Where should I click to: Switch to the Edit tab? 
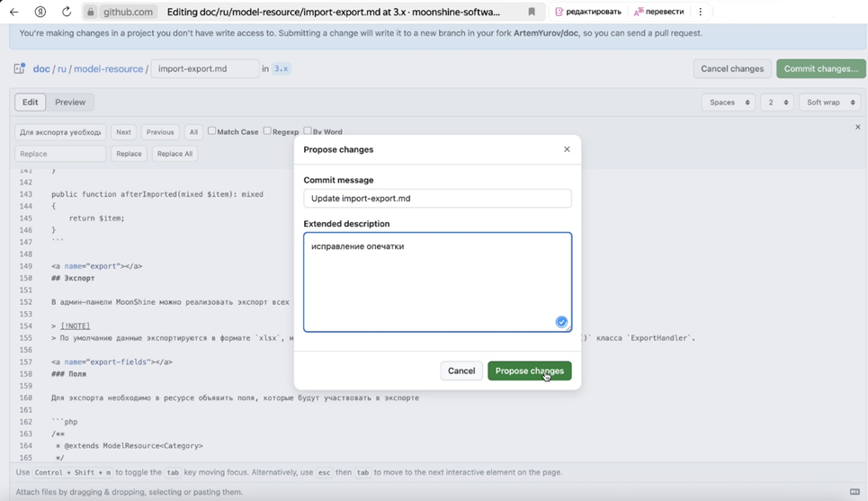(31, 102)
